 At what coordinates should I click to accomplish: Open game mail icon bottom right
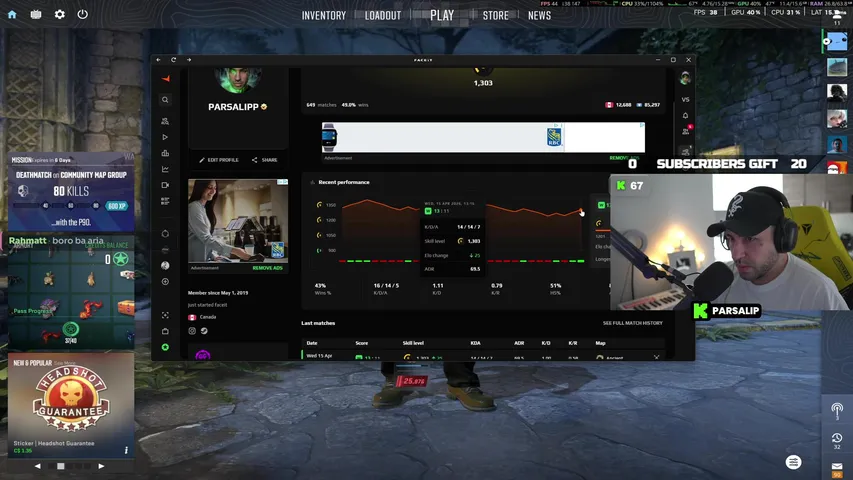click(837, 466)
